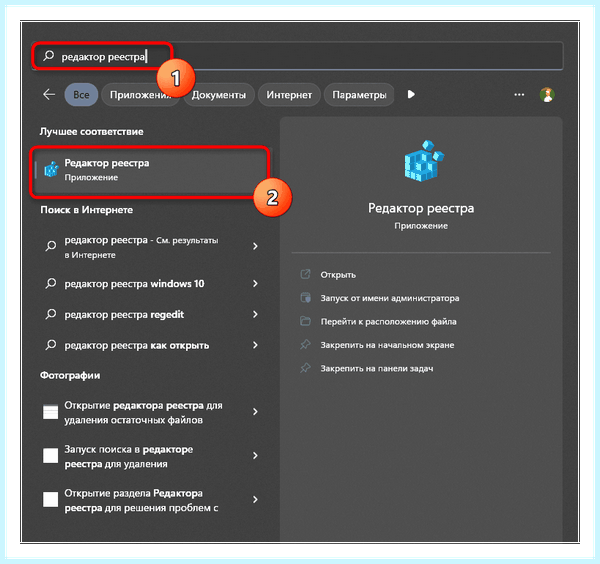This screenshot has width=600, height=564.
Task: Click 'Открыть' in the preview pane
Action: [x=338, y=275]
